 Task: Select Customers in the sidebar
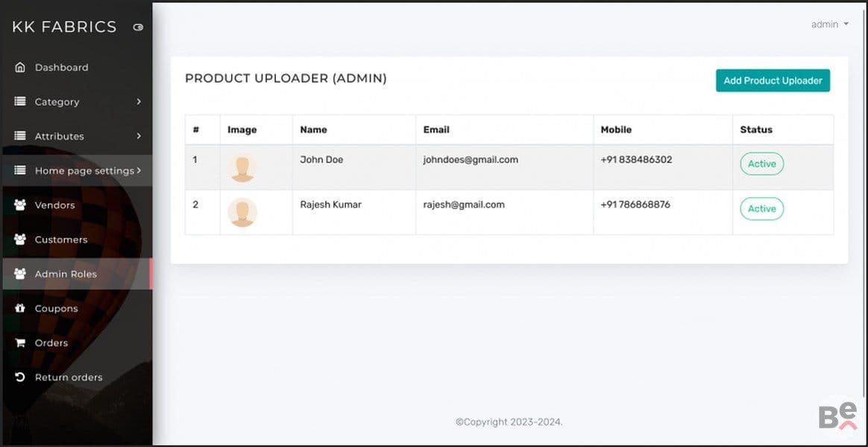(x=76, y=240)
